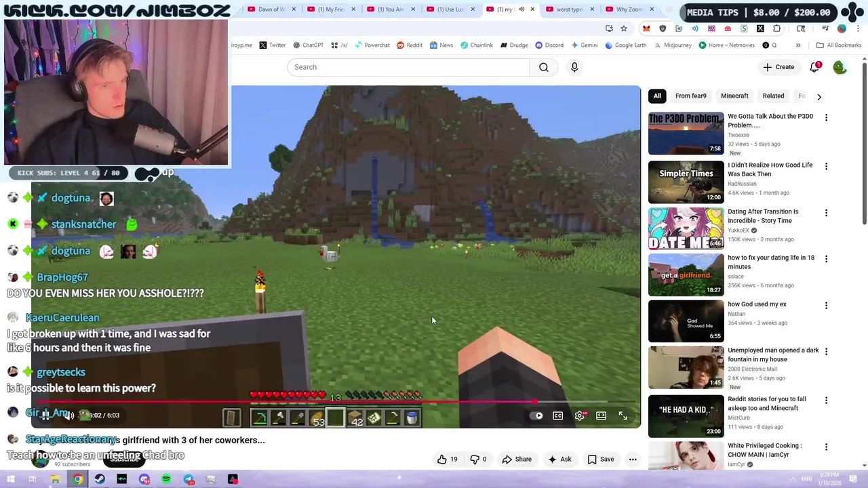Open the YouTube account avatar menu

coord(840,67)
